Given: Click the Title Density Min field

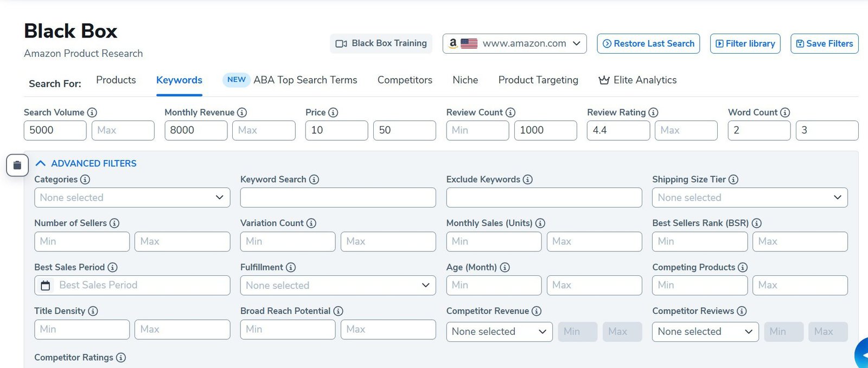Looking at the screenshot, I should [82, 330].
